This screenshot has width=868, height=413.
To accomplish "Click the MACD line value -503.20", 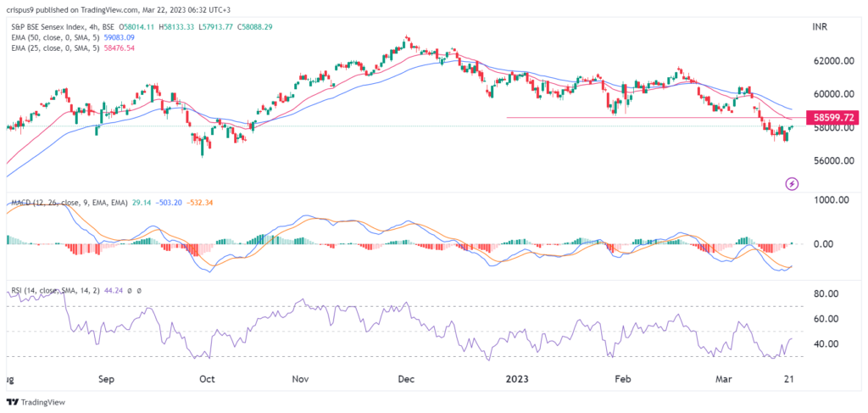I will [167, 204].
